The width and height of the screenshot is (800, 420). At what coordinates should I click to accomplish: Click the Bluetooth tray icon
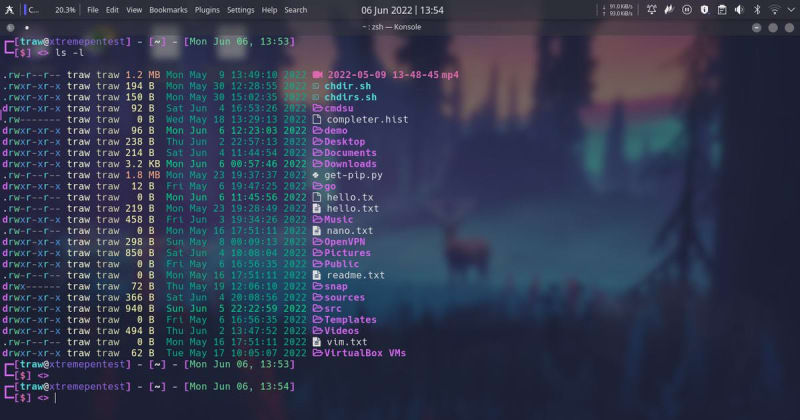tap(756, 9)
